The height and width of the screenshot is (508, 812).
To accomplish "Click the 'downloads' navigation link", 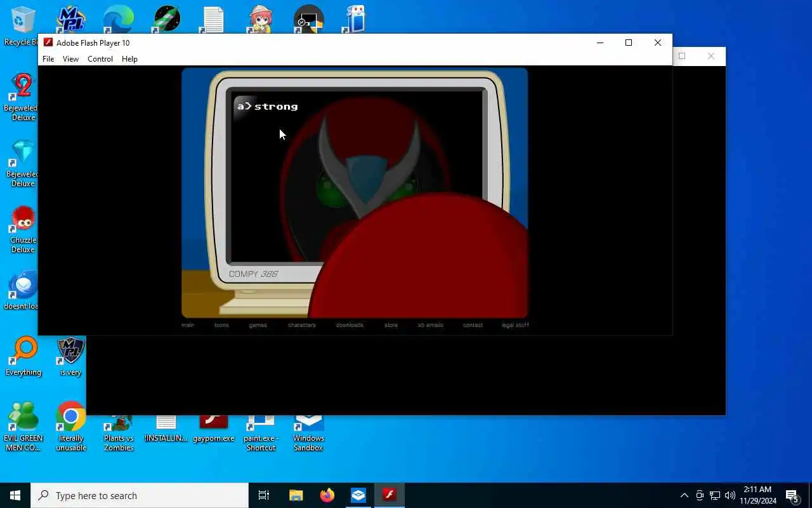I will 350,325.
